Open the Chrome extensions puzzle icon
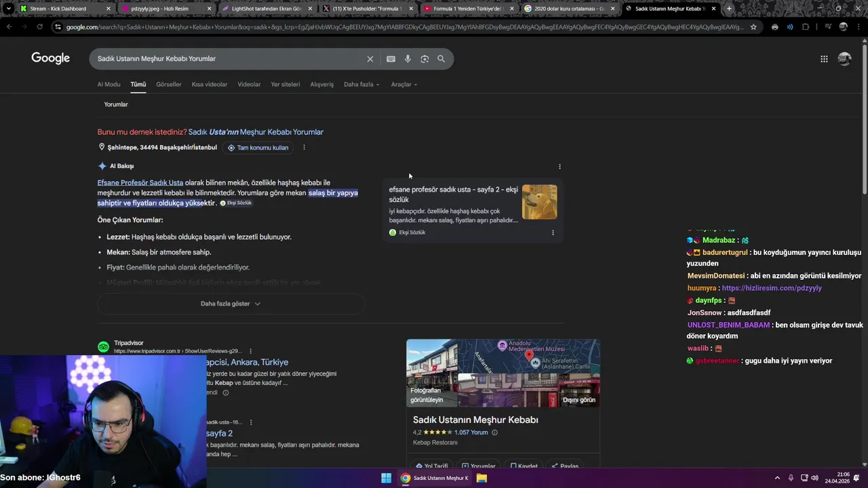 [806, 27]
